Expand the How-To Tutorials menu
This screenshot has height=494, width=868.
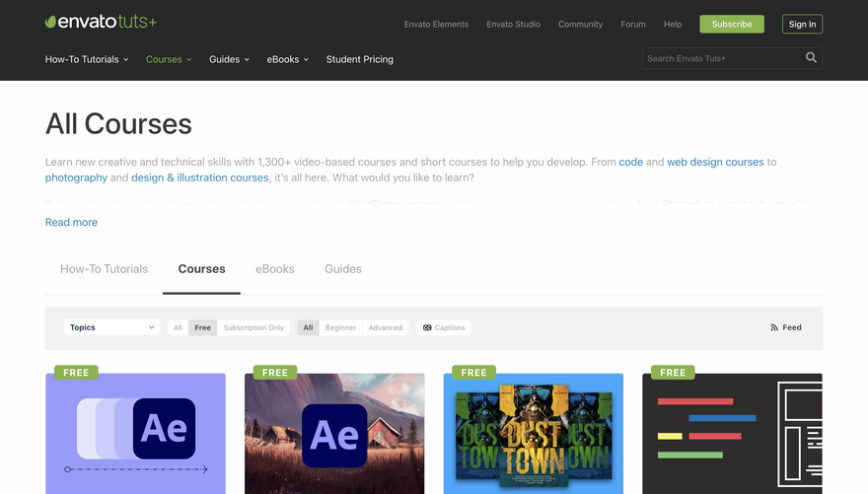(x=87, y=59)
